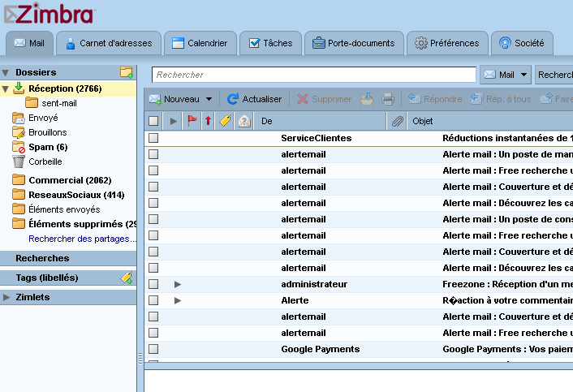This screenshot has width=573, height=392.
Task: Open the Nouveau dropdown arrow
Action: click(x=209, y=99)
